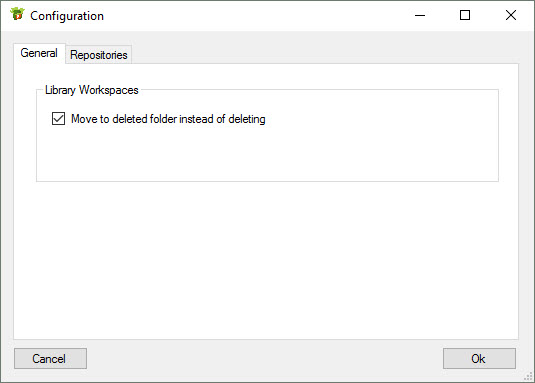The width and height of the screenshot is (535, 383).
Task: Close the Configuration dialog with X
Action: tap(511, 15)
